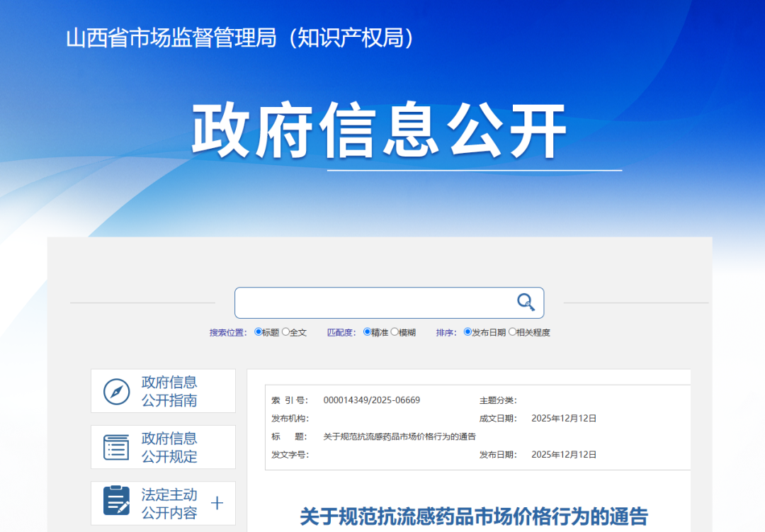Choose 精准 matching mode
The image size is (765, 532).
pos(367,332)
